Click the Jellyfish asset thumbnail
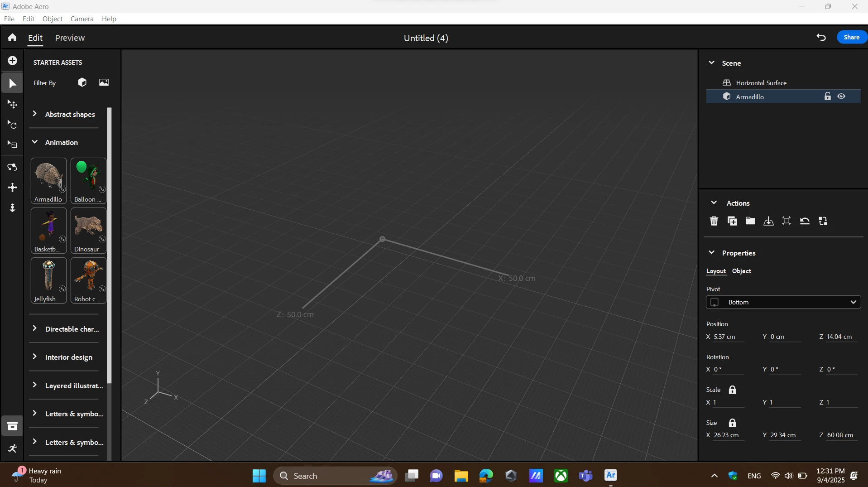This screenshot has width=868, height=487. [48, 280]
